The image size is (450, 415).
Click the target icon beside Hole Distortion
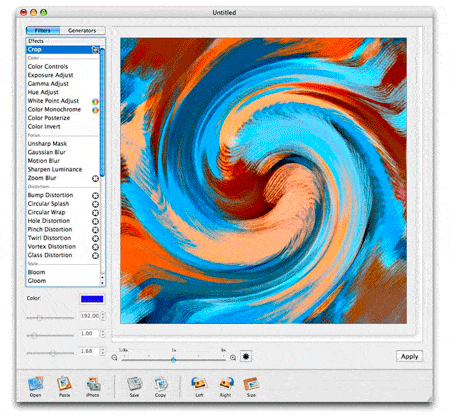click(95, 222)
